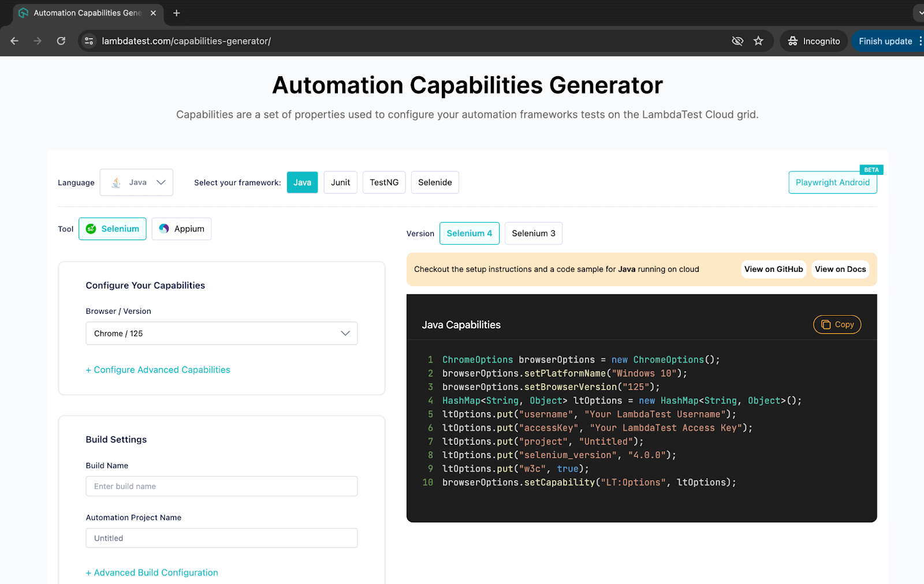The height and width of the screenshot is (584, 924).
Task: Expand Configure Advanced Capabilities
Action: pos(158,370)
